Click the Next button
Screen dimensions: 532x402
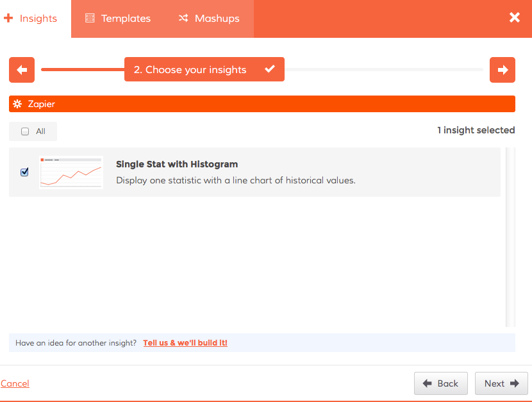click(x=501, y=383)
